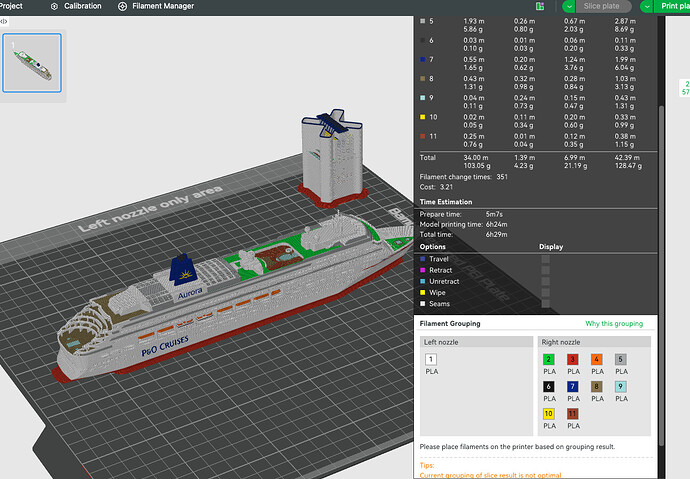Select orange filament 4 swatch
This screenshot has width=690, height=479.
[596, 359]
